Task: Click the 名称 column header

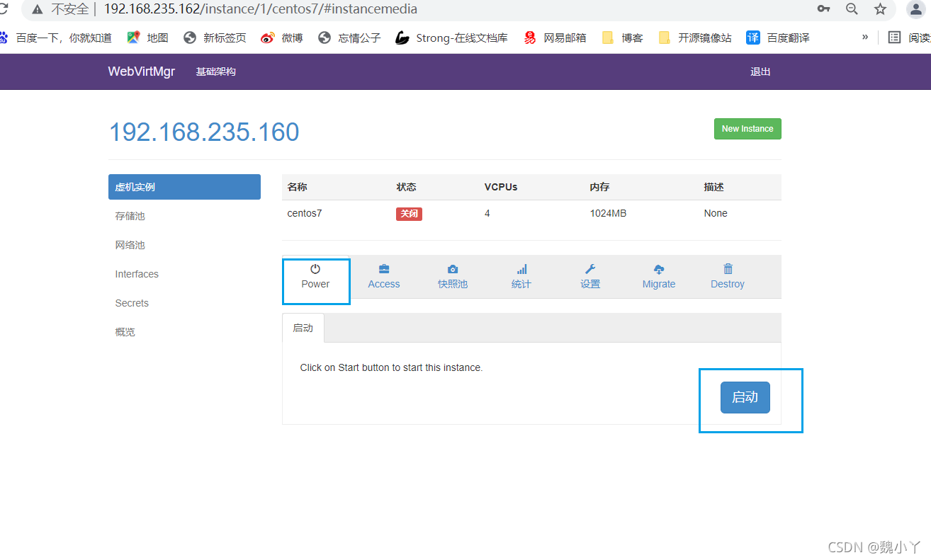Action: pos(297,187)
